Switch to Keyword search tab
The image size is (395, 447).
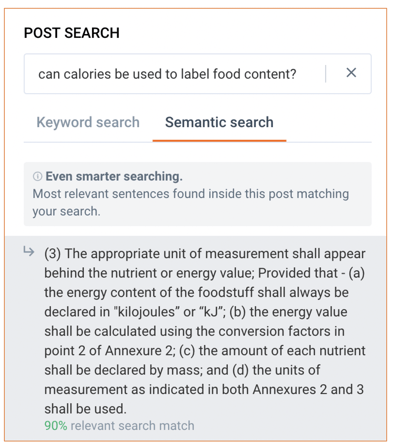click(x=88, y=122)
